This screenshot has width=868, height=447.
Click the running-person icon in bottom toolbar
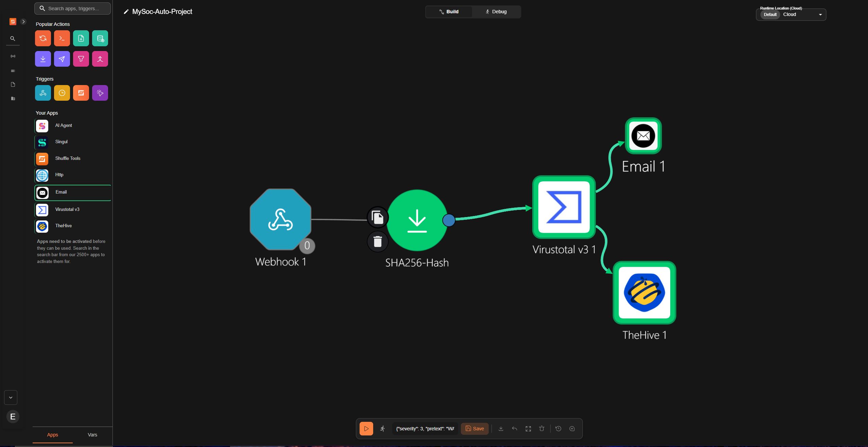pos(383,429)
